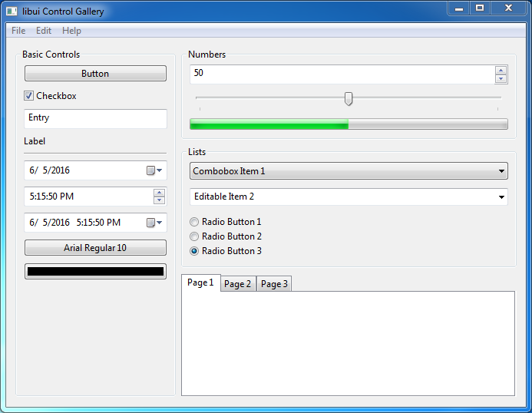Uncheck the Checkbox option
Image resolution: width=532 pixels, height=413 pixels.
coord(29,96)
